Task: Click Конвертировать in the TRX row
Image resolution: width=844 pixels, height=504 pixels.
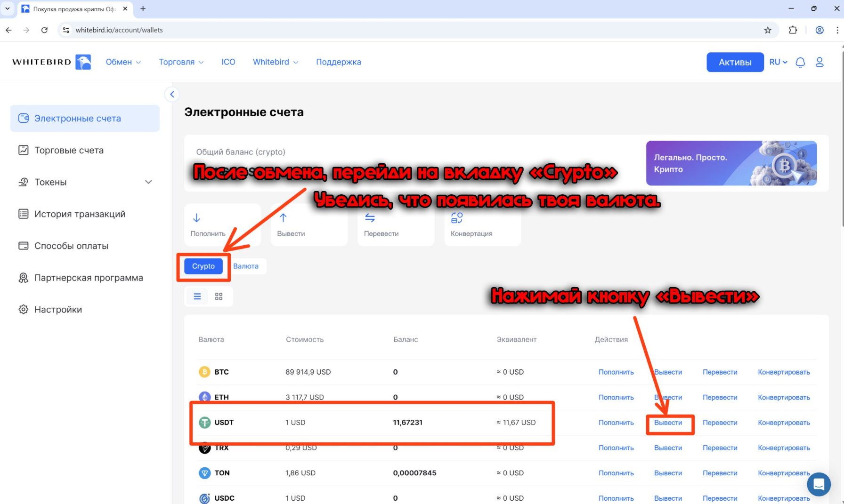Action: coord(784,448)
